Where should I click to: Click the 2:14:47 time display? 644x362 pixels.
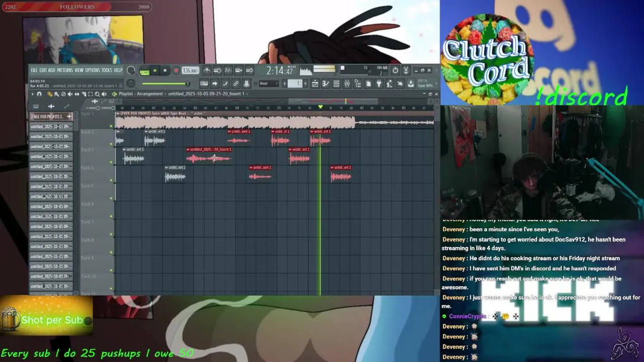tap(280, 71)
